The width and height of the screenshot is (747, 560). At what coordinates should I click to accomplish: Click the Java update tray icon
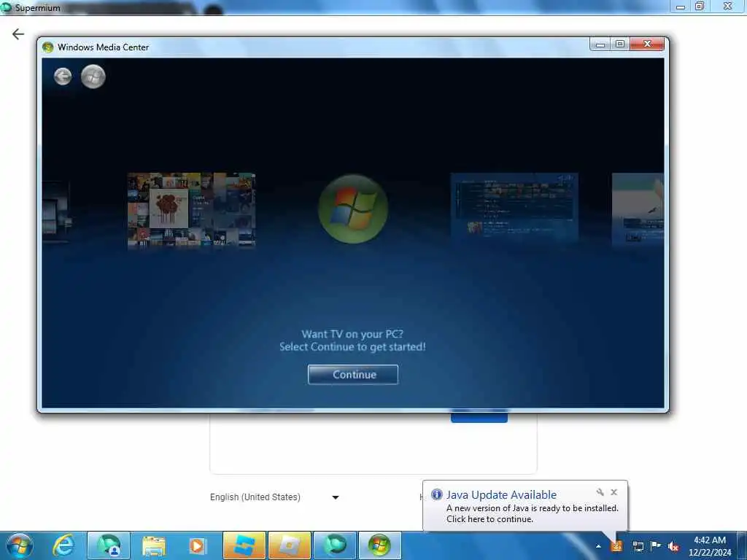tap(617, 546)
